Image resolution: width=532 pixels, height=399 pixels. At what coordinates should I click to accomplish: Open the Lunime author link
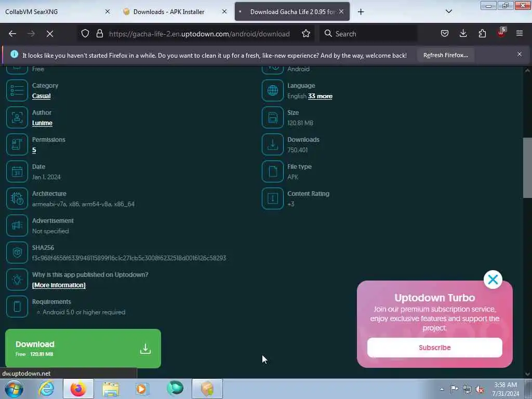pos(42,123)
